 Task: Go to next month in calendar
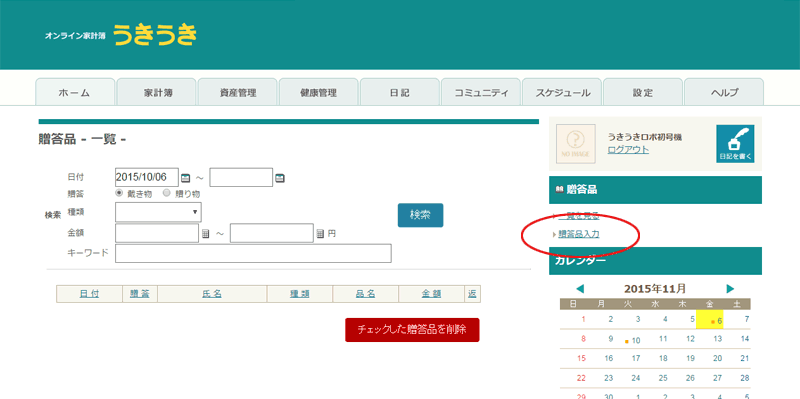pos(730,289)
